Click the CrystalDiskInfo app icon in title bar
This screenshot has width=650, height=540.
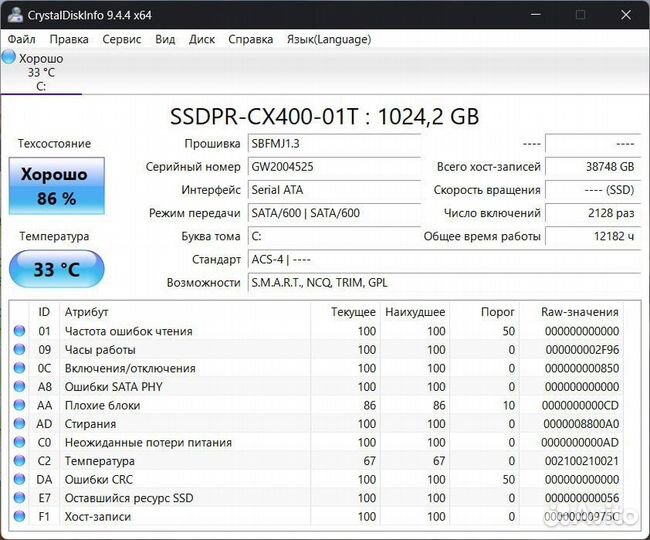point(15,15)
